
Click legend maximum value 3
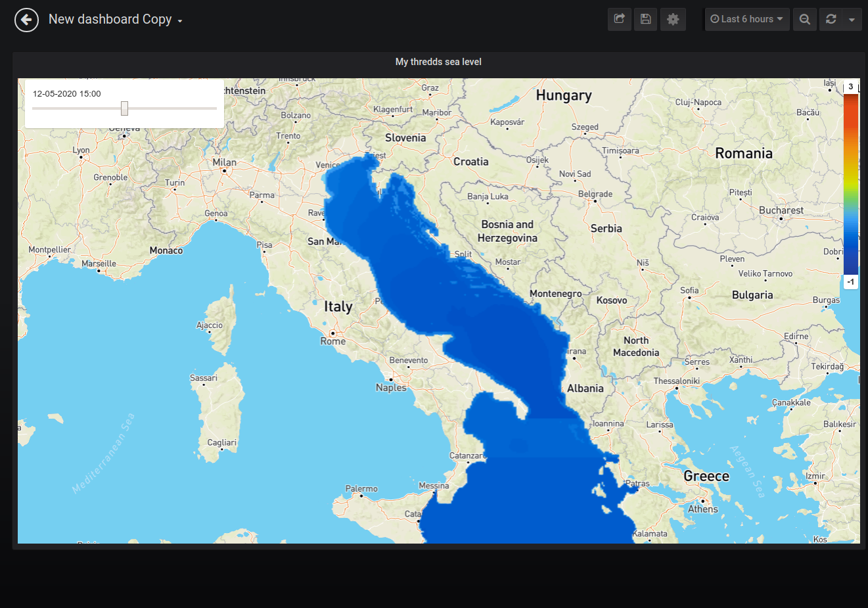pyautogui.click(x=851, y=87)
